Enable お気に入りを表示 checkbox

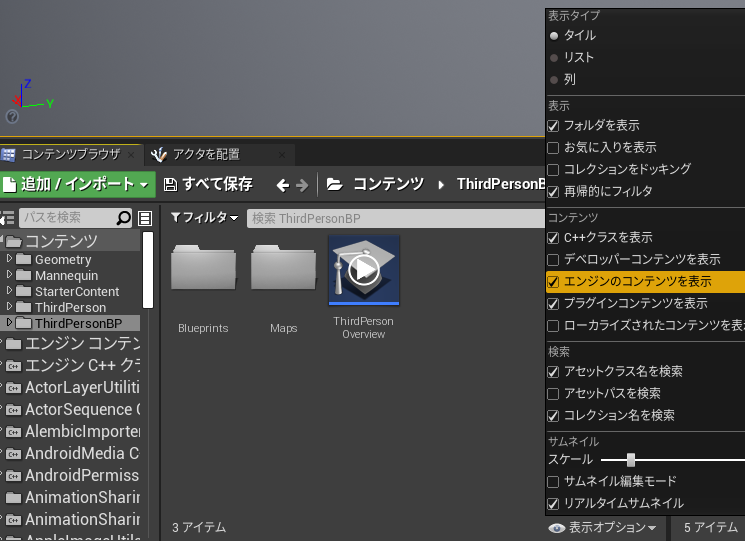click(553, 148)
